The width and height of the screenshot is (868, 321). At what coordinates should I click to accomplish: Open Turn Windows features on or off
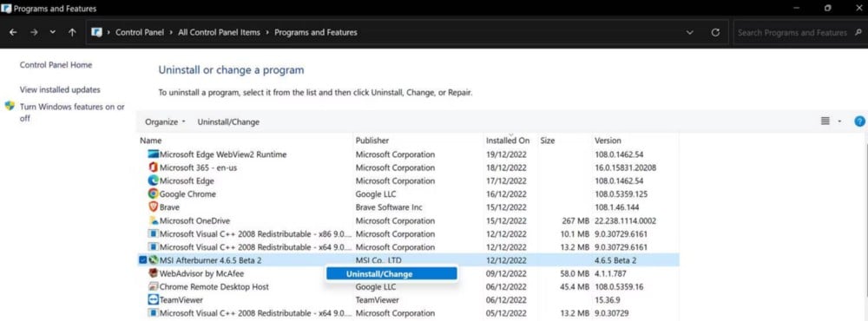pos(73,113)
